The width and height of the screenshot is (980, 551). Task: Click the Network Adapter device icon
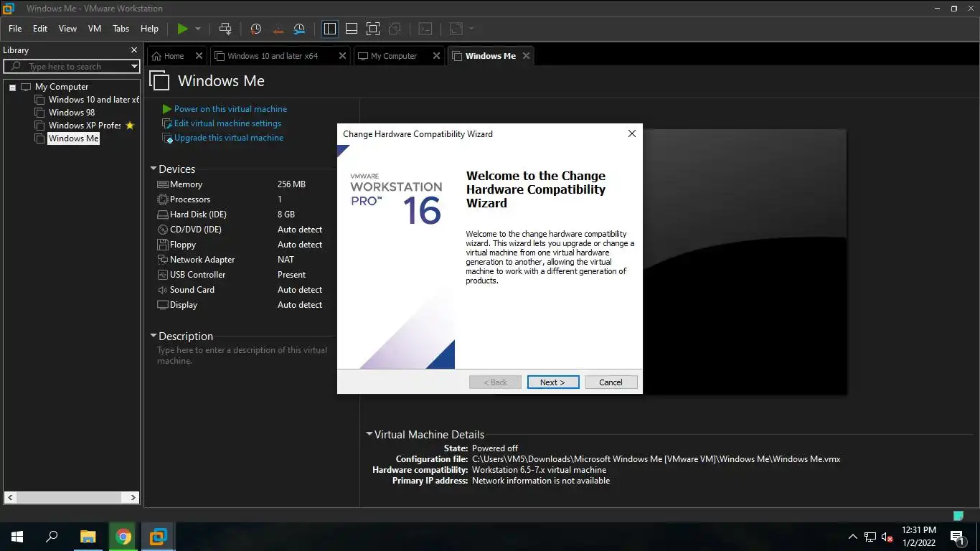pyautogui.click(x=162, y=260)
